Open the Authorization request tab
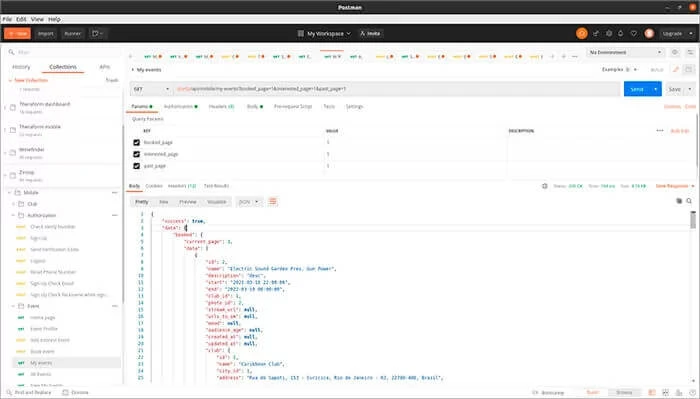Screen dimensions: 700x399 (180, 107)
